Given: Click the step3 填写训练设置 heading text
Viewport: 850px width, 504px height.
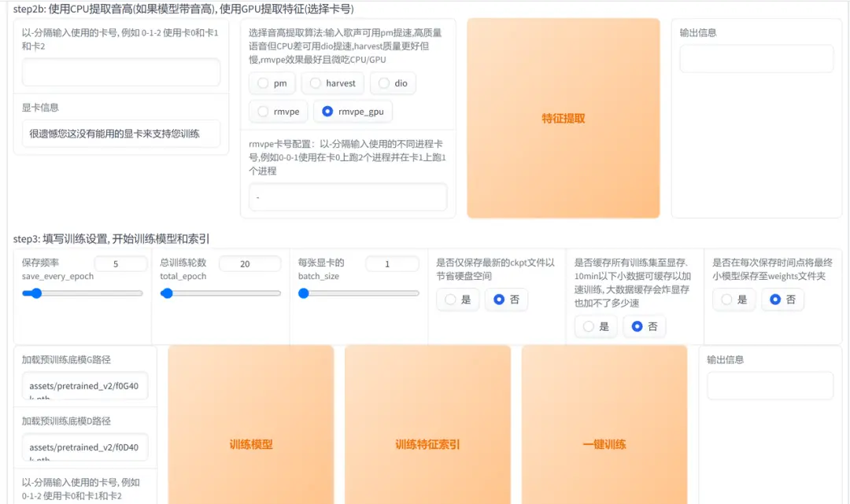Looking at the screenshot, I should [111, 239].
